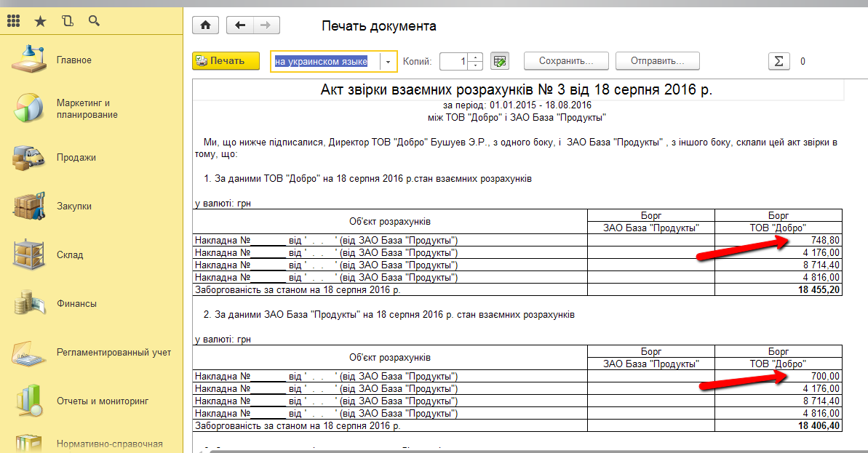Navigate forward with the right arrow
868x453 pixels.
266,25
